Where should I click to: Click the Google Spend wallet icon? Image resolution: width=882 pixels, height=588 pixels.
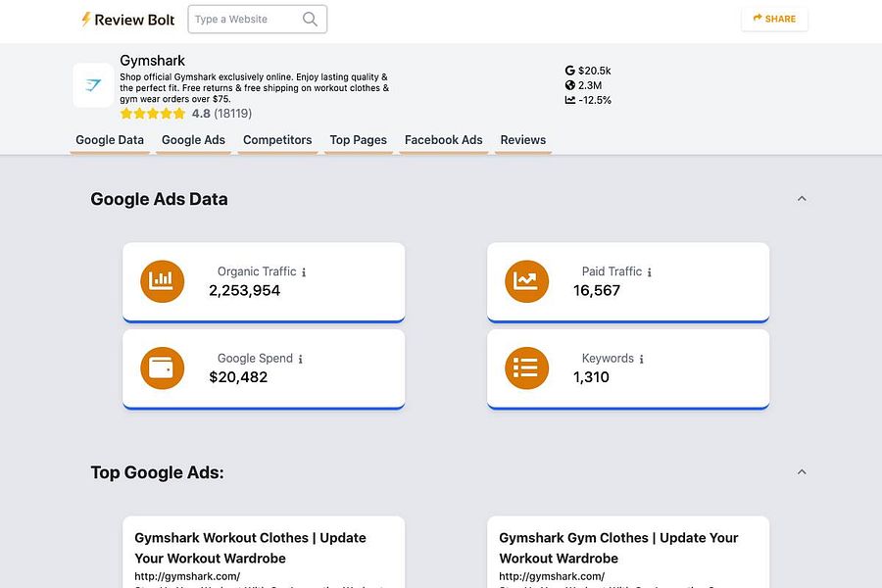(162, 367)
